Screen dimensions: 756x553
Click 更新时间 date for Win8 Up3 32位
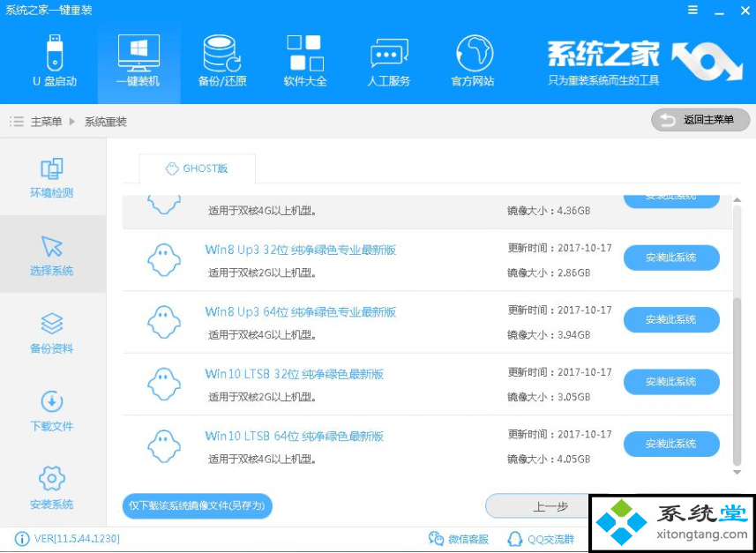pyautogui.click(x=560, y=249)
